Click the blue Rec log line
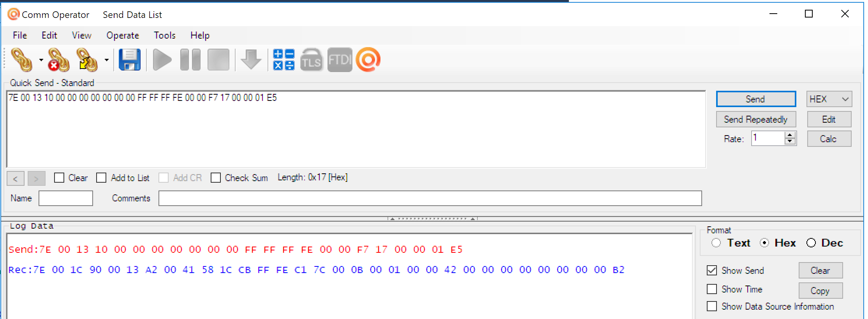The height and width of the screenshot is (319, 868). pyautogui.click(x=316, y=270)
